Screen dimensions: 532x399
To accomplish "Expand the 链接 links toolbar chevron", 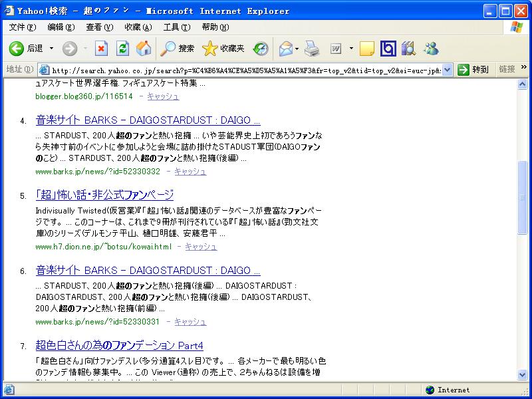I will (524, 67).
